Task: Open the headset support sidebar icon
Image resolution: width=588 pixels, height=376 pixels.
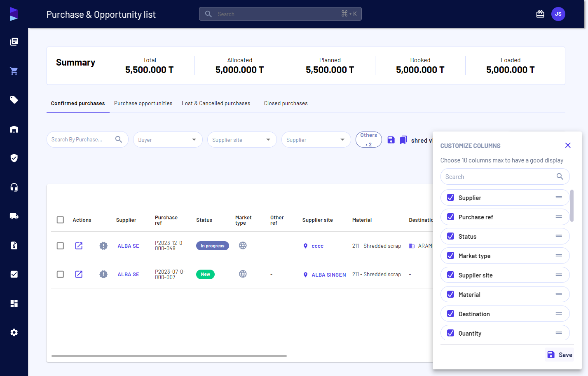Action: tap(14, 187)
